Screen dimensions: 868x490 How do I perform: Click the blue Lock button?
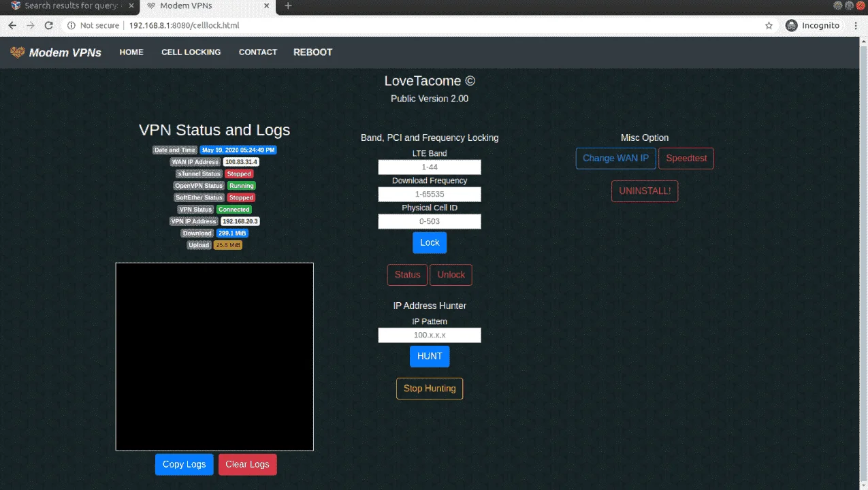click(x=430, y=243)
